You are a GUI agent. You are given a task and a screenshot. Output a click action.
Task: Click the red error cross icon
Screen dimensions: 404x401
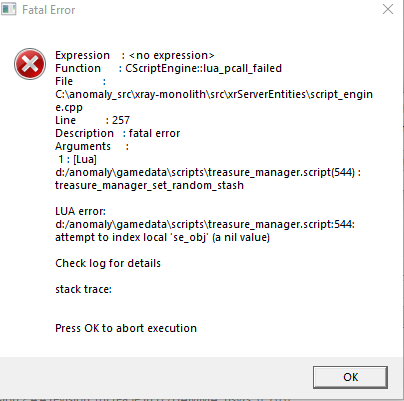pos(30,64)
